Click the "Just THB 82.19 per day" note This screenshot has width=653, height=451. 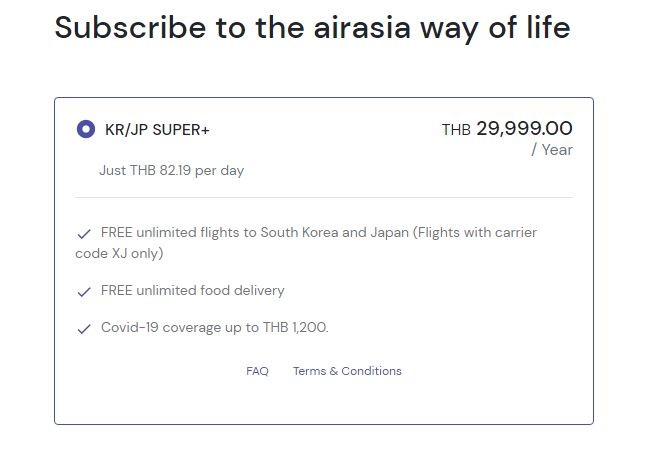pos(171,170)
